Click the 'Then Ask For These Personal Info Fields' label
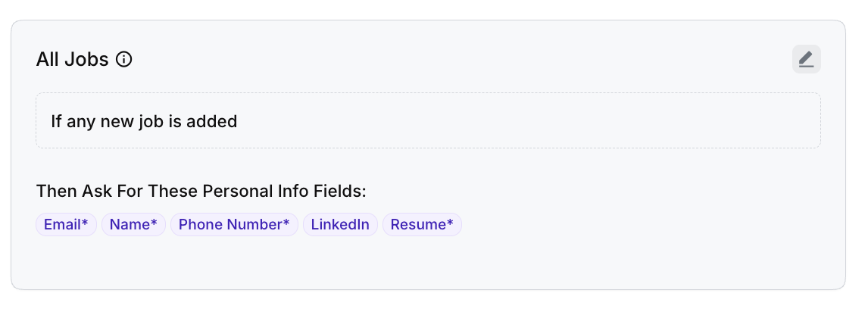The width and height of the screenshot is (868, 315). coord(201,191)
